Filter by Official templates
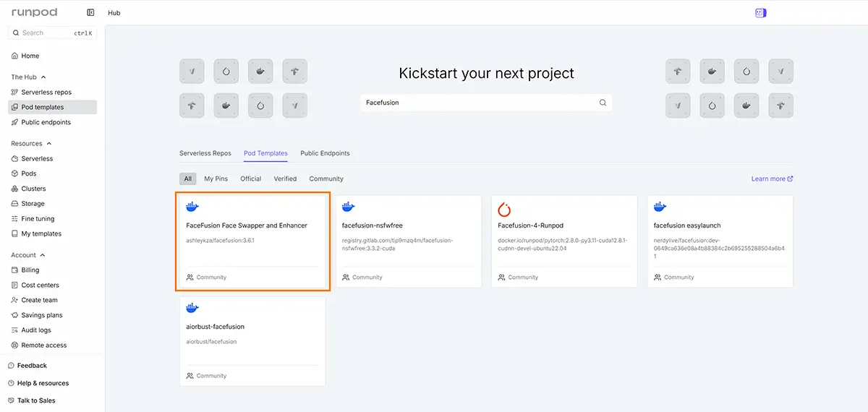This screenshot has width=868, height=412. click(x=251, y=179)
